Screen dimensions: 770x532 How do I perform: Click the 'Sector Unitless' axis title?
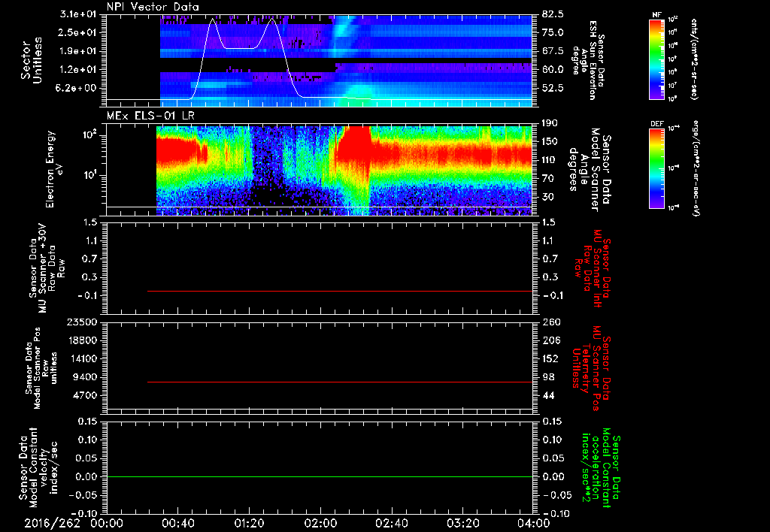pos(32,60)
